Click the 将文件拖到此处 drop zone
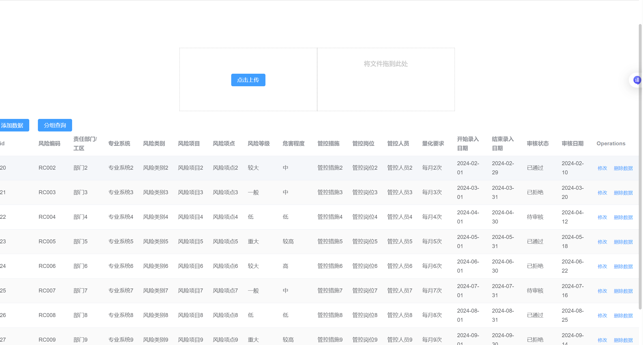Screen dimensions: 644x345 click(386, 79)
